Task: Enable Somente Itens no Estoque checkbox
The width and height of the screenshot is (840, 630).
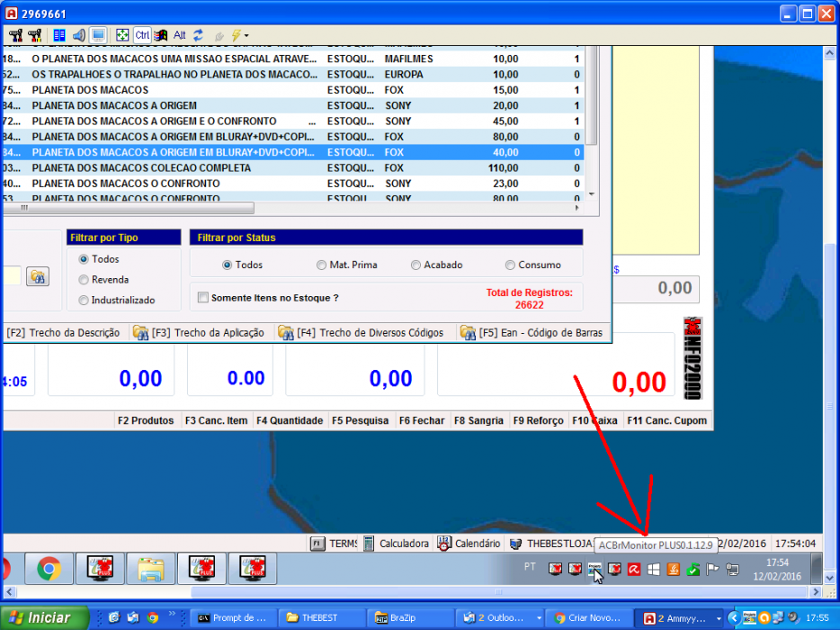Action: point(203,298)
